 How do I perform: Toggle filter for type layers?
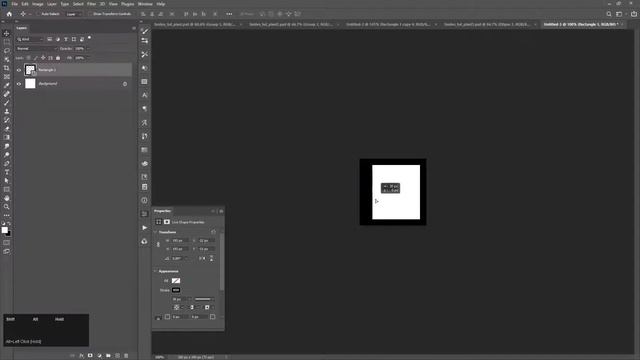click(66, 40)
